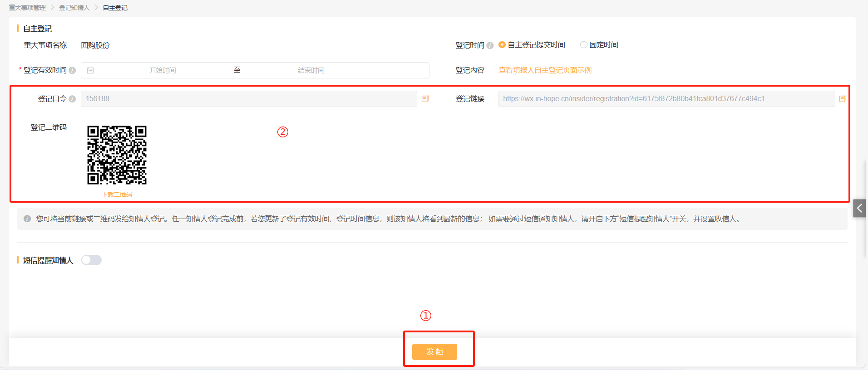Viewport: 868px width, 370px height.
Task: Click the 登记口令 field showing 156188
Action: pos(249,99)
